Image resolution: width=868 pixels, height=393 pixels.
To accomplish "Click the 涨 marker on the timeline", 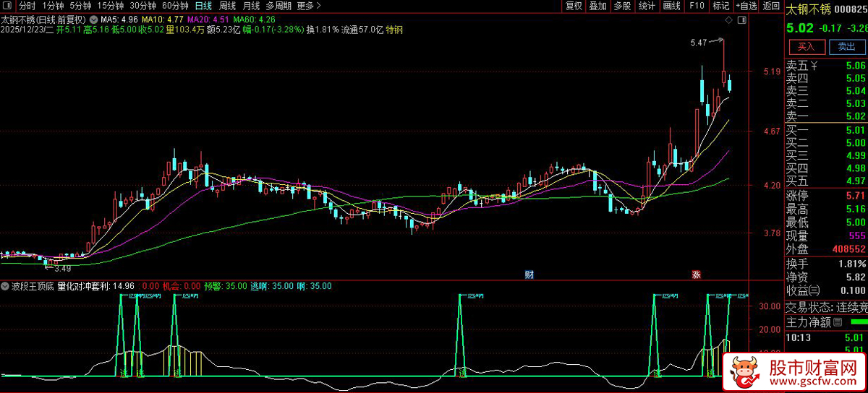I will pyautogui.click(x=696, y=275).
